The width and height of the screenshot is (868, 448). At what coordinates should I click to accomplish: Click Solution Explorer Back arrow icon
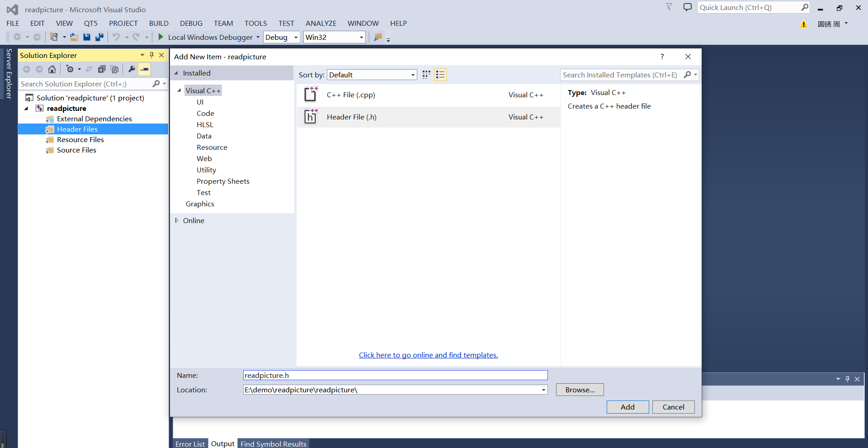(x=27, y=69)
